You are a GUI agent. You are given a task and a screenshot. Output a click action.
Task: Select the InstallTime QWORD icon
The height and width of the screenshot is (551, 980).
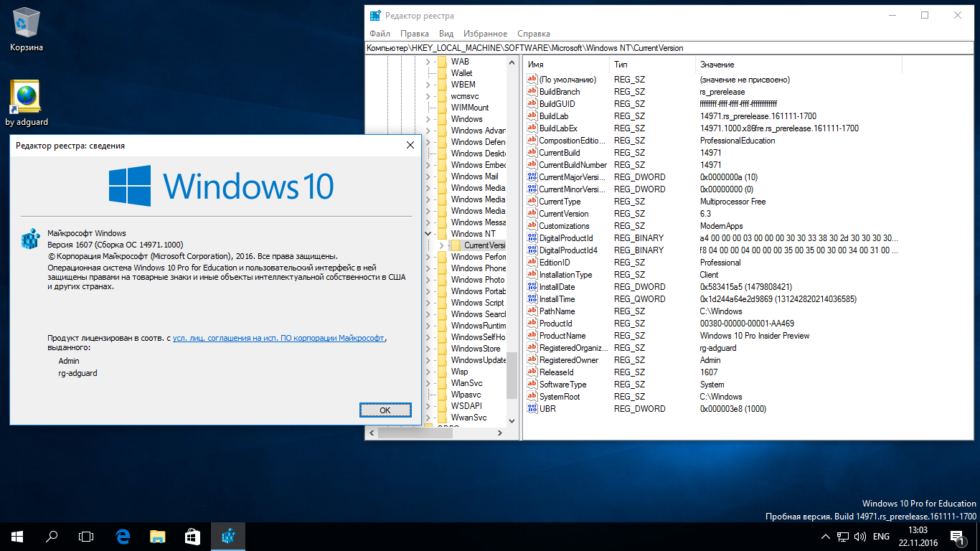coord(532,299)
